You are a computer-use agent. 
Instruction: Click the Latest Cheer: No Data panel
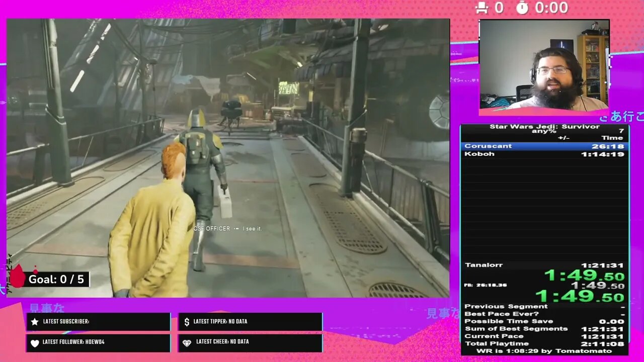[x=250, y=342]
